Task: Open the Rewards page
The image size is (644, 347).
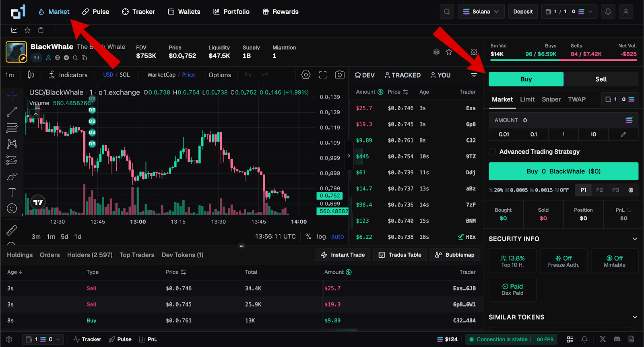Action: tap(281, 12)
